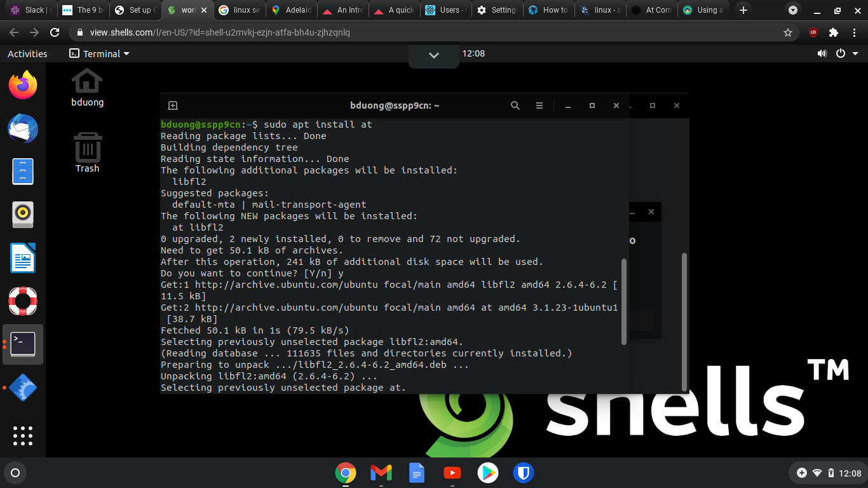Open the power menu arrow in GNOME bar
The image size is (868, 488).
click(x=855, y=54)
